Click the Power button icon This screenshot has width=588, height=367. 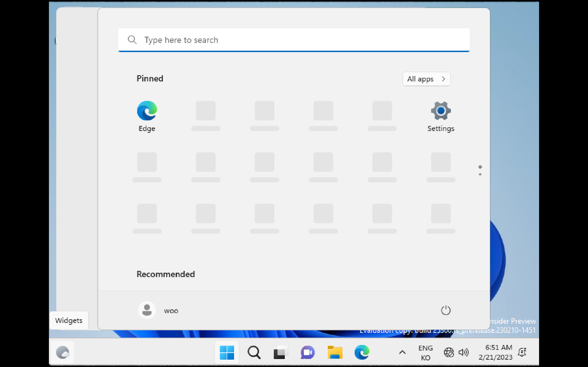(x=445, y=310)
